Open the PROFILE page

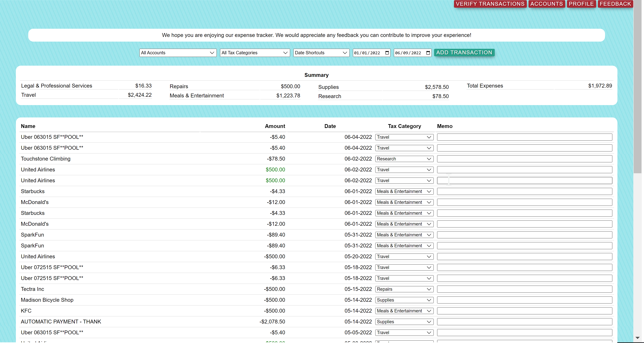point(581,4)
